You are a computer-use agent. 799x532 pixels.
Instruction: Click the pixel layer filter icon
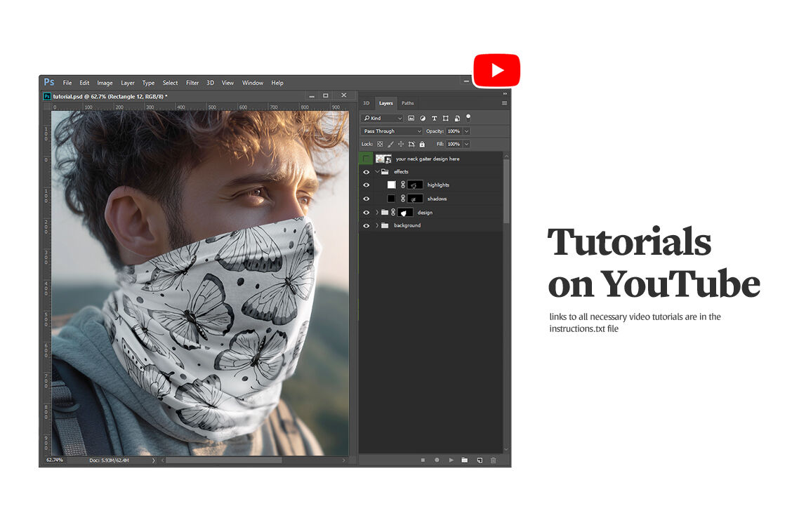coord(411,118)
